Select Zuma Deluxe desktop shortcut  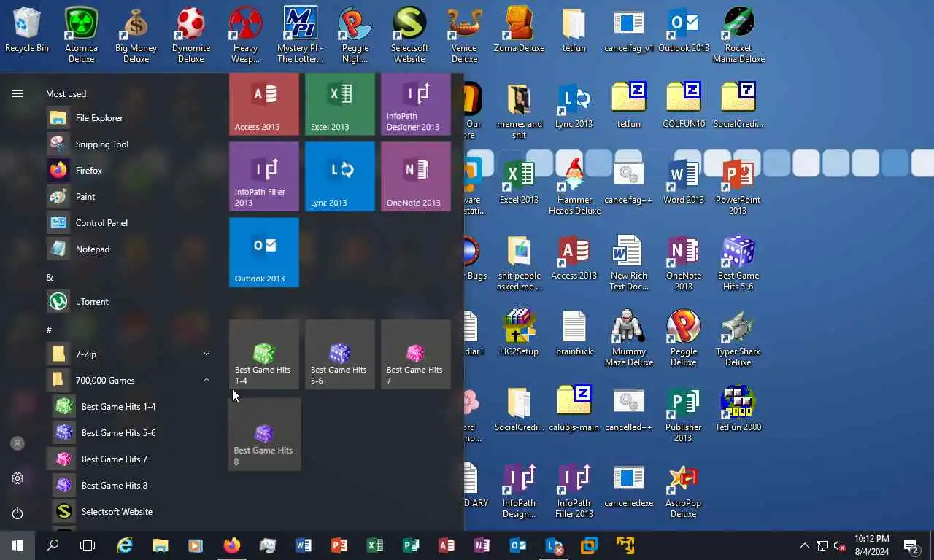click(519, 31)
